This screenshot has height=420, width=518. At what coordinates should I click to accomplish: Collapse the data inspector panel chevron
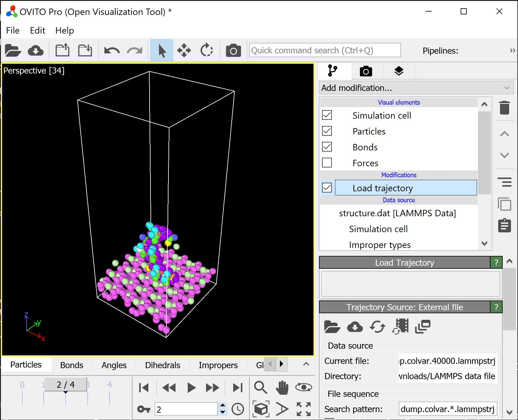pos(306,364)
